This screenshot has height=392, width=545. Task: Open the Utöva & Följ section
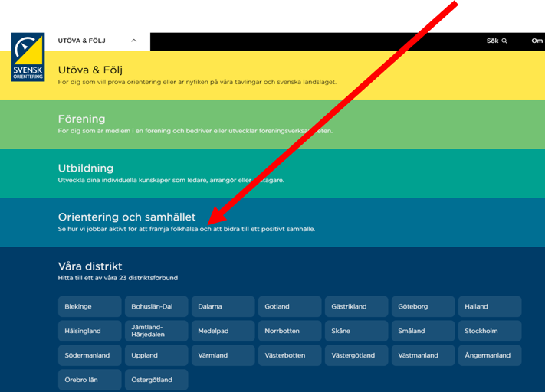point(273,75)
